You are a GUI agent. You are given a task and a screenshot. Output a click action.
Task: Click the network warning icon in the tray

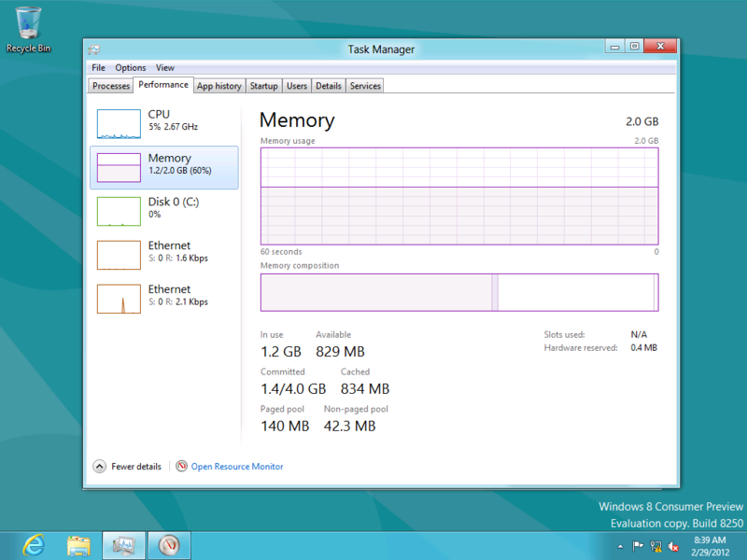[656, 547]
